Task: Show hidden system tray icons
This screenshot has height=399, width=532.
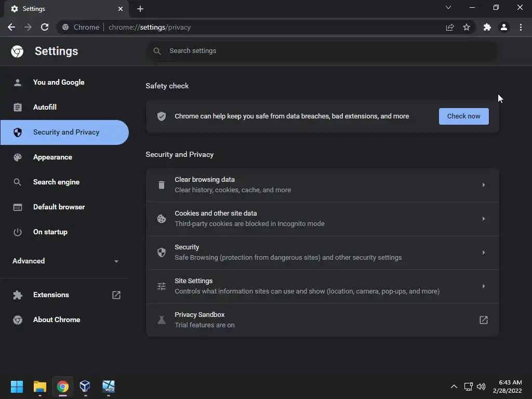Action: pos(454,387)
